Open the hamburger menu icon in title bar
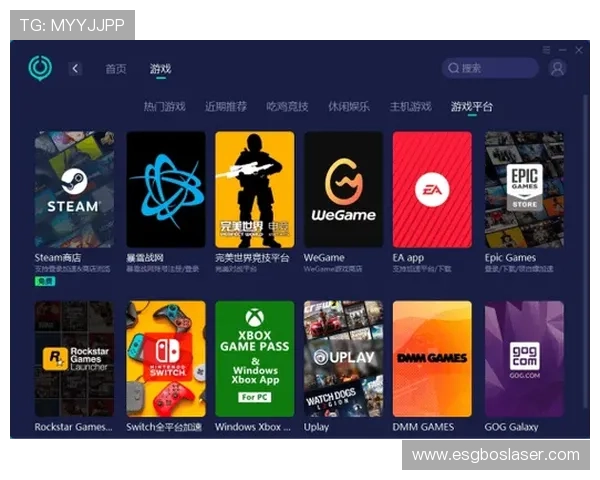Image resolution: width=600 pixels, height=480 pixels. pos(546,50)
